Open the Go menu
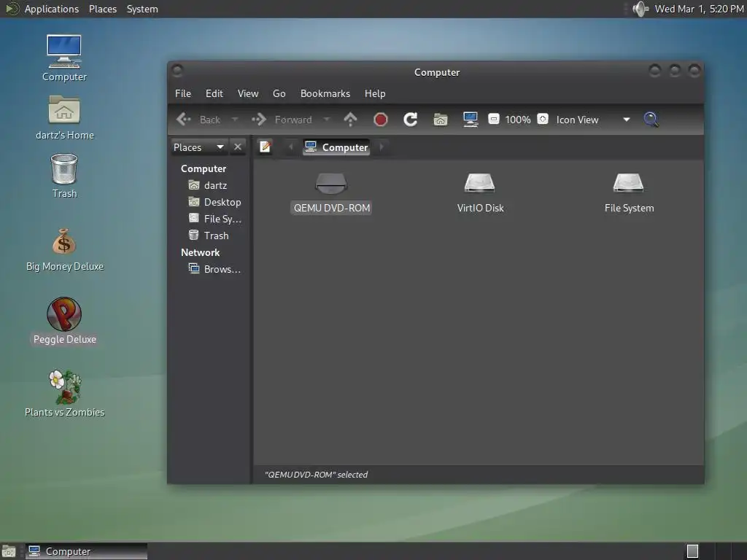Viewport: 747px width, 560px height. [279, 93]
